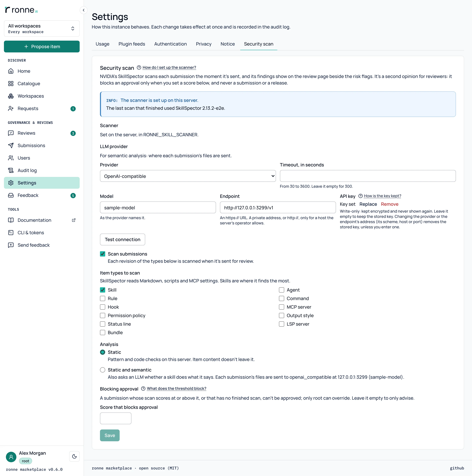Open Requests via its person-plus icon
This screenshot has width=472, height=476.
coord(11,108)
